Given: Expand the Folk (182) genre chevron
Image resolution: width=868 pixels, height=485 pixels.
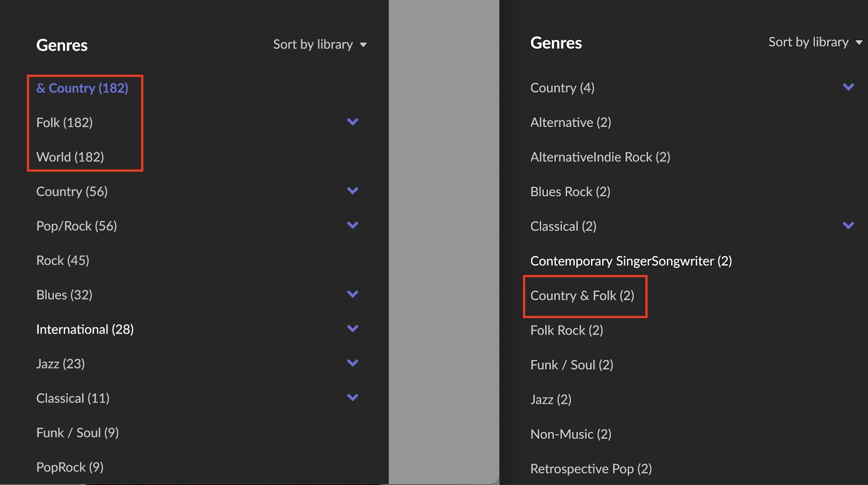Looking at the screenshot, I should pos(353,122).
